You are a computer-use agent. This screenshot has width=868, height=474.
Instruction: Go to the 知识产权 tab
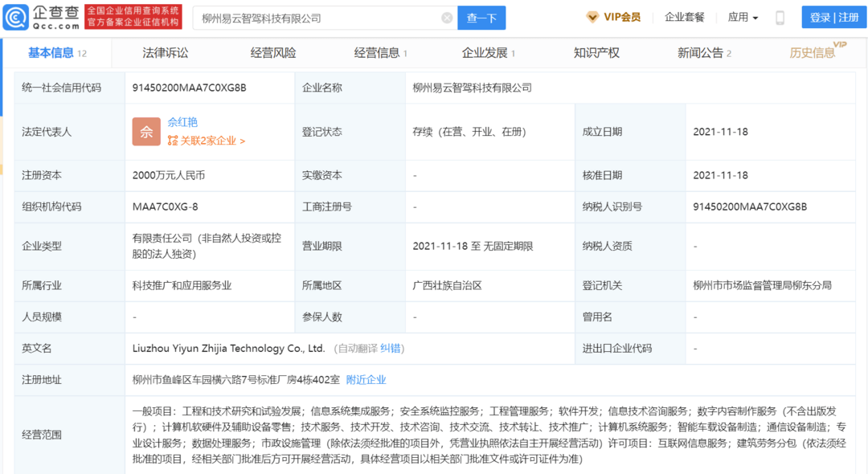click(x=596, y=53)
